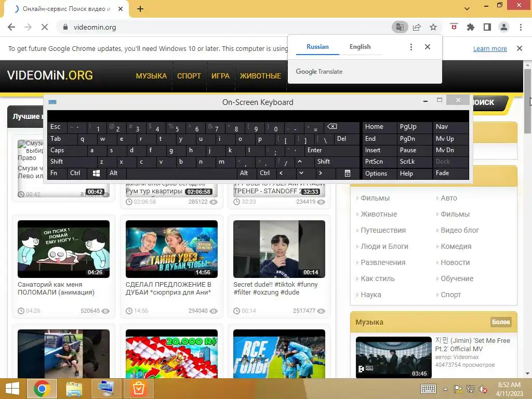
Task: Open СДЕЛАЛ ПРЕДЛОЖЕНИЕ В ДУБАИ video thumbnail
Action: pos(171,249)
